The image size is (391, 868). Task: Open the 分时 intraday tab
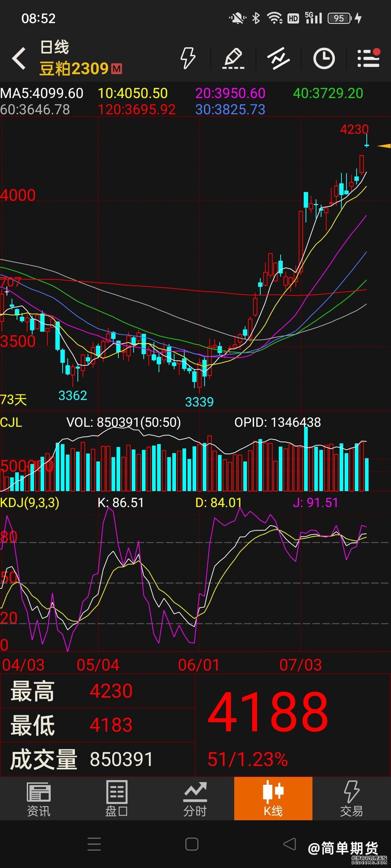pyautogui.click(x=195, y=799)
